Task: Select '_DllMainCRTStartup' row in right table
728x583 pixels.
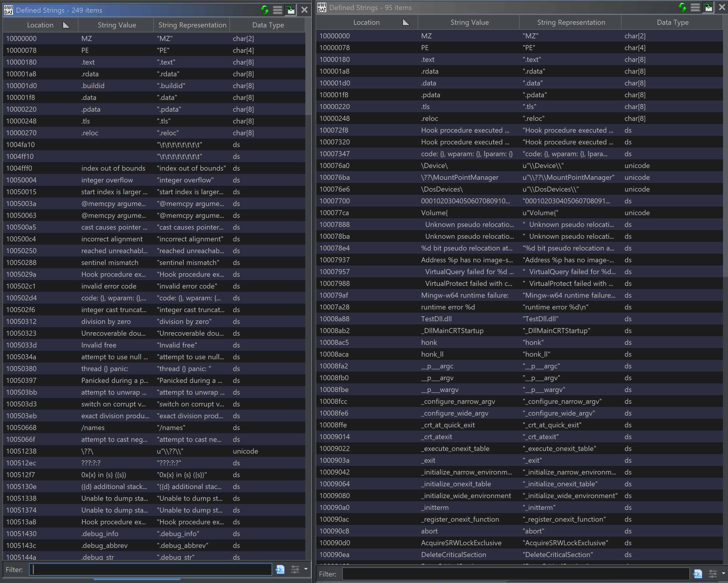Action: pyautogui.click(x=520, y=331)
